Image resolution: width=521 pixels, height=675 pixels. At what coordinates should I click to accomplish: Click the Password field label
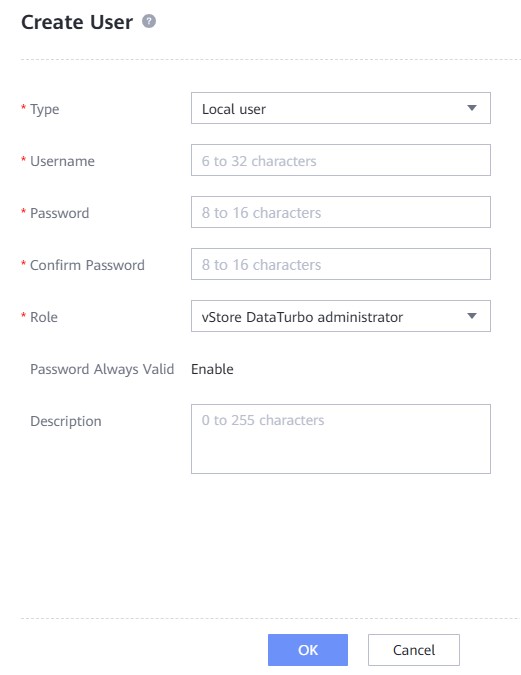click(x=59, y=213)
